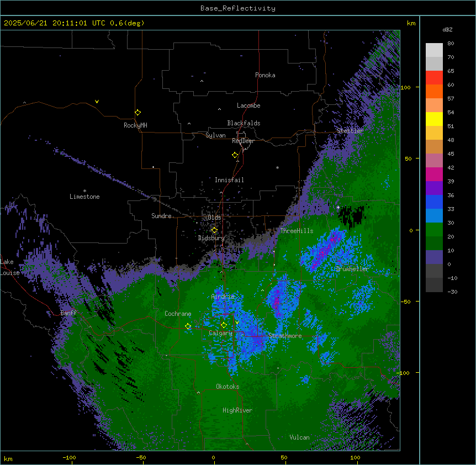This screenshot has height=465, width=476.
Task: Click the purple 36-39 dBZ legend swatch
Action: coord(434,188)
